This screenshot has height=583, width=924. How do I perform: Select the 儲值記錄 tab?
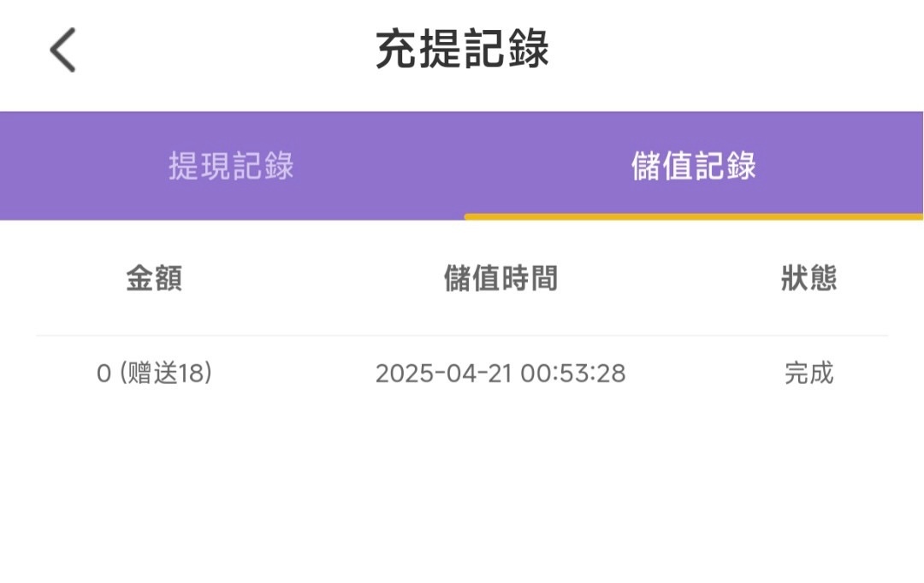[694, 166]
